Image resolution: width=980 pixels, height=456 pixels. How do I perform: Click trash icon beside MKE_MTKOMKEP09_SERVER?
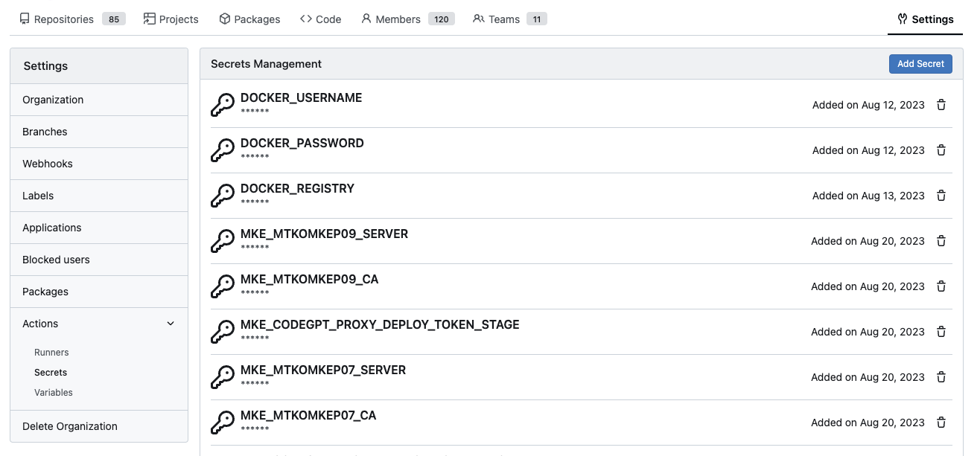click(x=941, y=241)
